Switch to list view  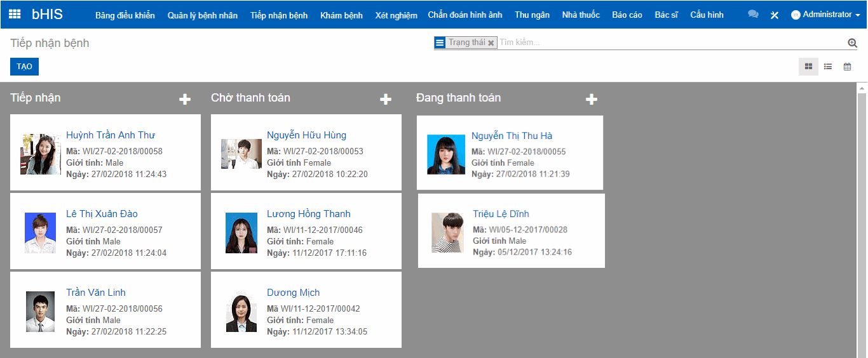point(828,66)
